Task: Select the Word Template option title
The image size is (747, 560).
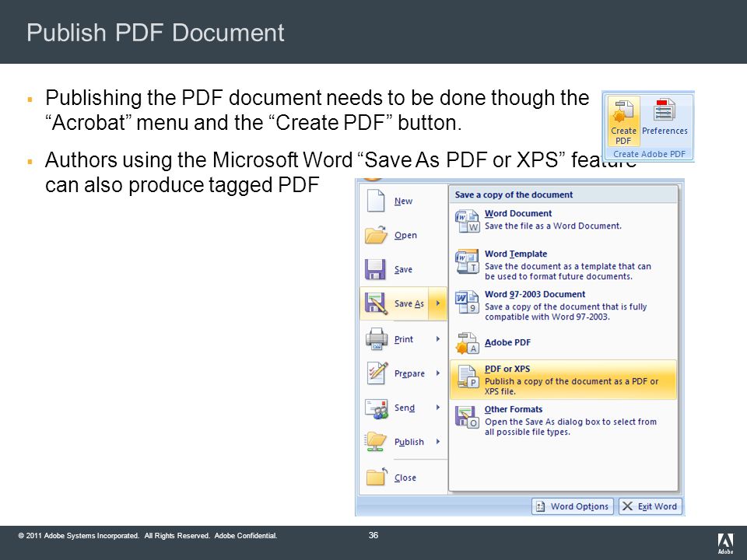Action: click(x=515, y=254)
